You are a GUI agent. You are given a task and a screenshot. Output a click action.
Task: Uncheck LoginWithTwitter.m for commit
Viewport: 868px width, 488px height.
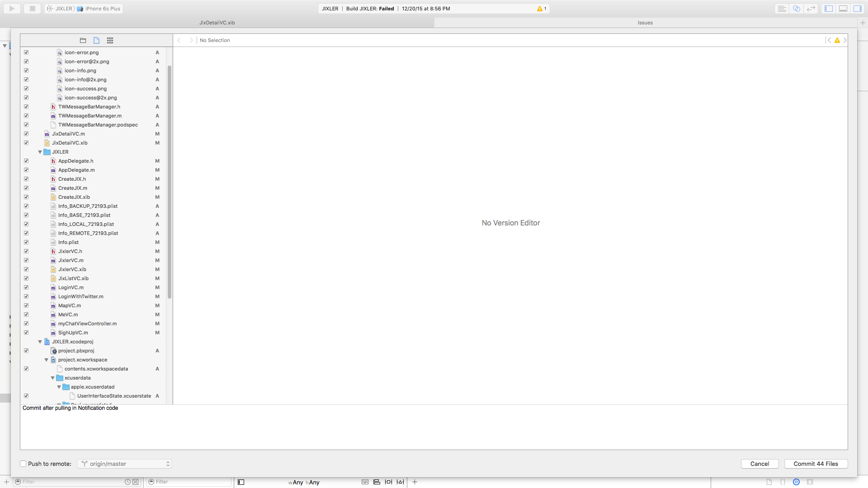pyautogui.click(x=26, y=296)
